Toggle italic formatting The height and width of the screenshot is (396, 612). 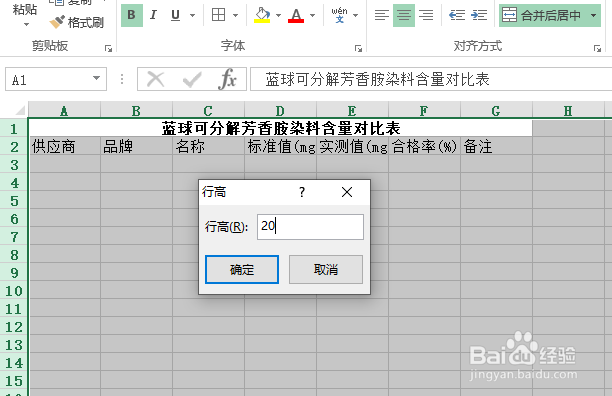pos(153,15)
